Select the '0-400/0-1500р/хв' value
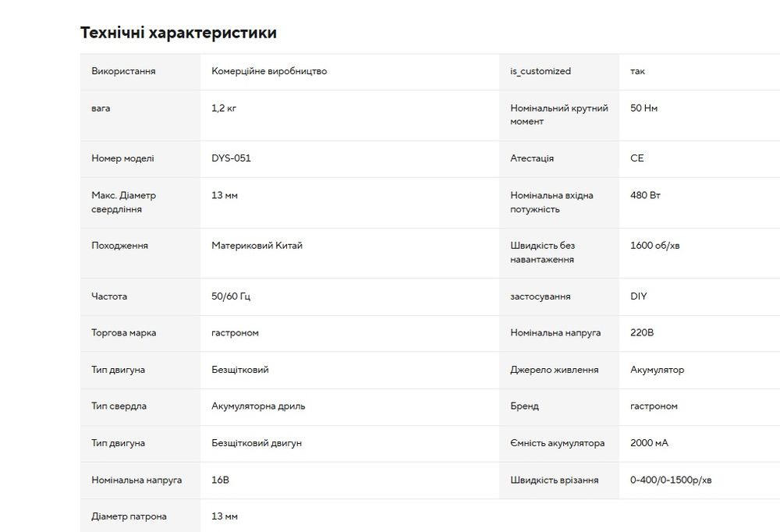Image resolution: width=780 pixels, height=532 pixels. [671, 480]
